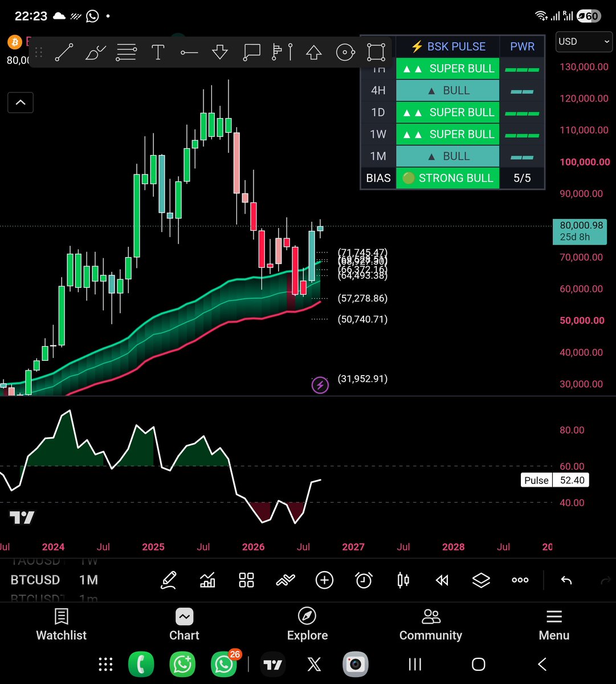Viewport: 616px width, 684px height.
Task: Open the Menu tab
Action: tap(554, 625)
